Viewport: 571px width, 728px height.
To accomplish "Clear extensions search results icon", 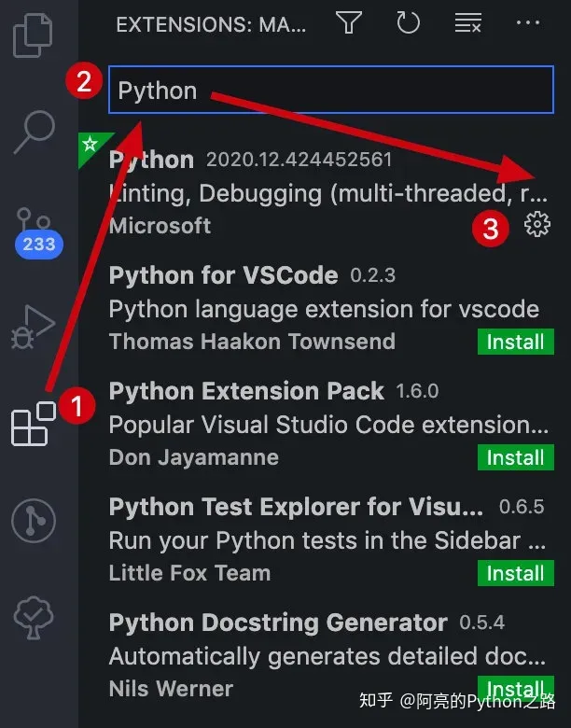I will (x=467, y=24).
